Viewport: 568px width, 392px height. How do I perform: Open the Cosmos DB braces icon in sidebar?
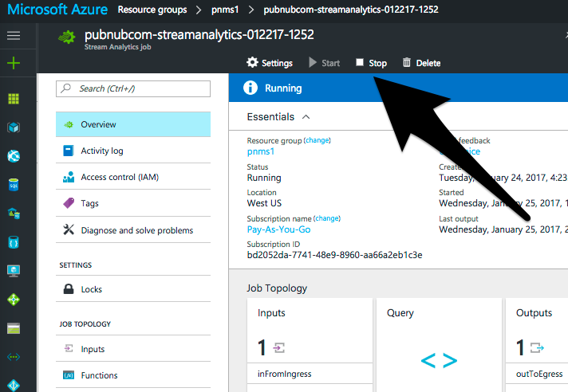(x=14, y=242)
